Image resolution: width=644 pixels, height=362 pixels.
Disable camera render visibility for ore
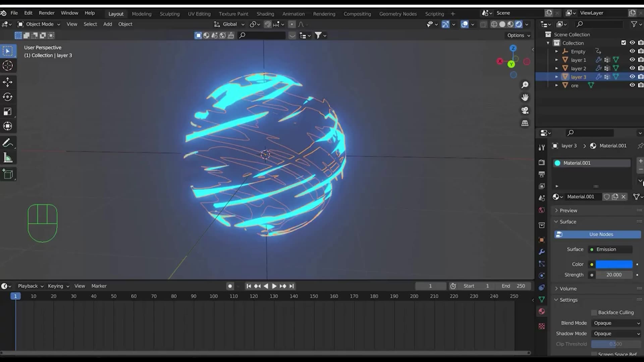coord(641,85)
